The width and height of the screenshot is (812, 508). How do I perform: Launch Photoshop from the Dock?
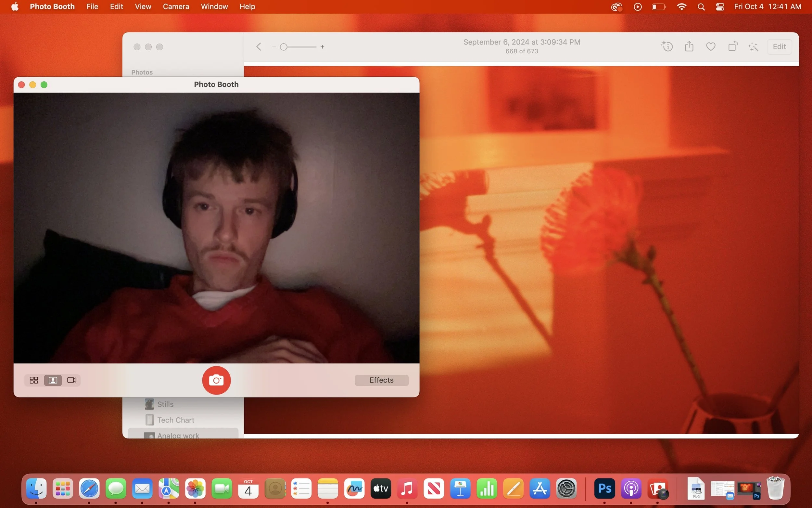[x=604, y=488]
